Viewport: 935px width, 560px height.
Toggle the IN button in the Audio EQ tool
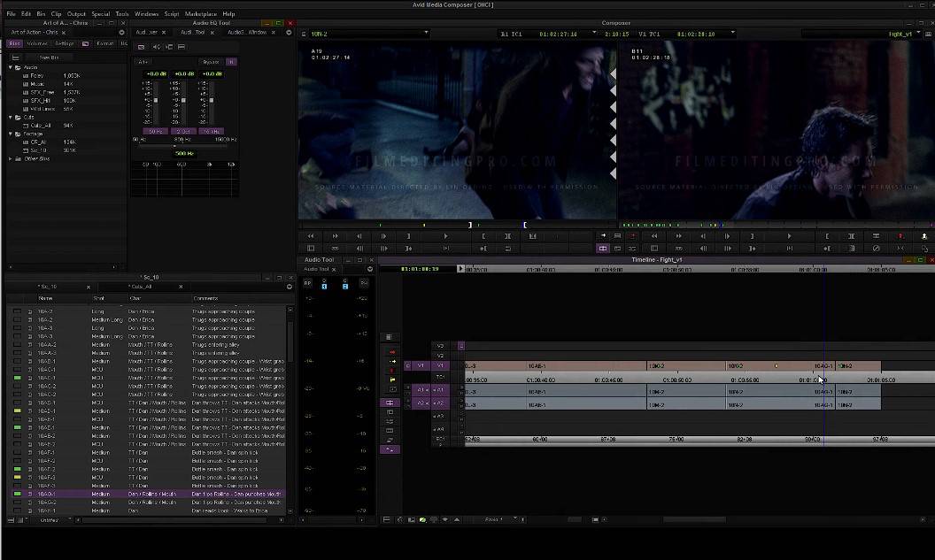(231, 62)
